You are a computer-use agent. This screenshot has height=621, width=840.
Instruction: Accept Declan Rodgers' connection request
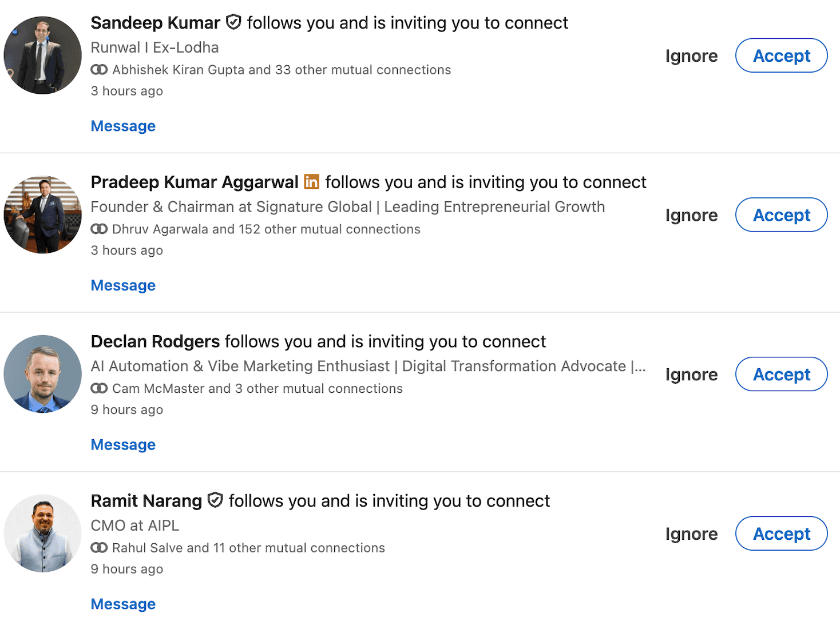781,374
